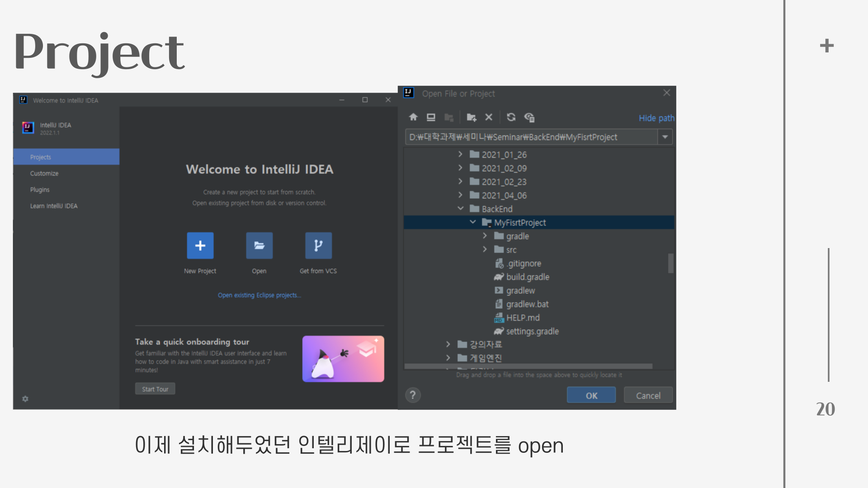Expand the 2021_01_26 folder
The image size is (868, 488).
tap(460, 155)
